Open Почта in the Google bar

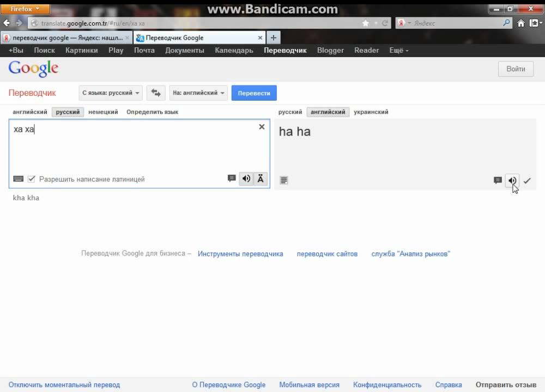144,50
